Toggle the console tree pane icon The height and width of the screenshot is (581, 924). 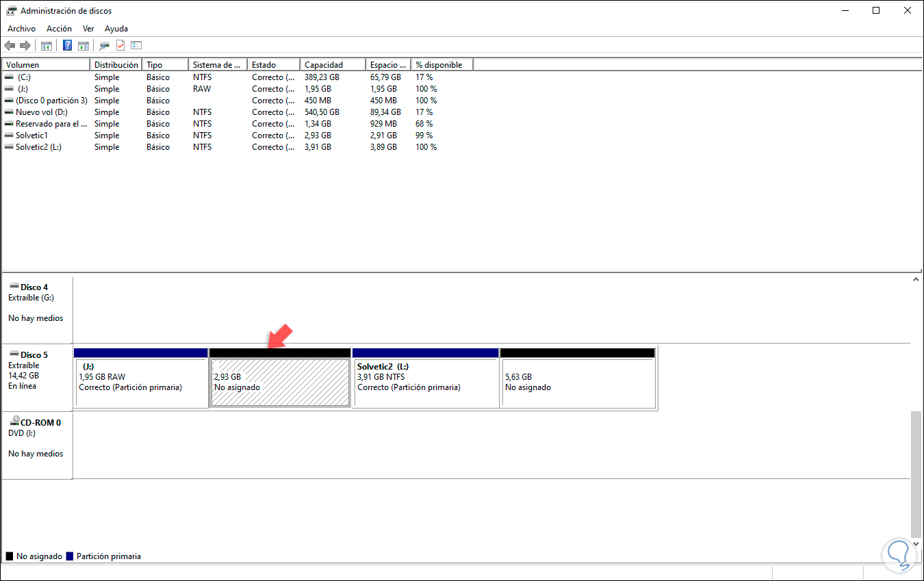[47, 45]
